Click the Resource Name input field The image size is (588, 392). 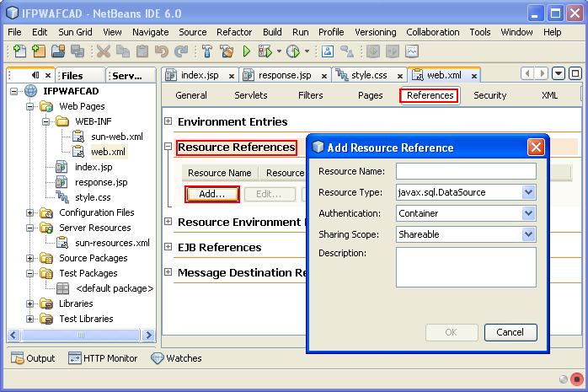(x=466, y=171)
